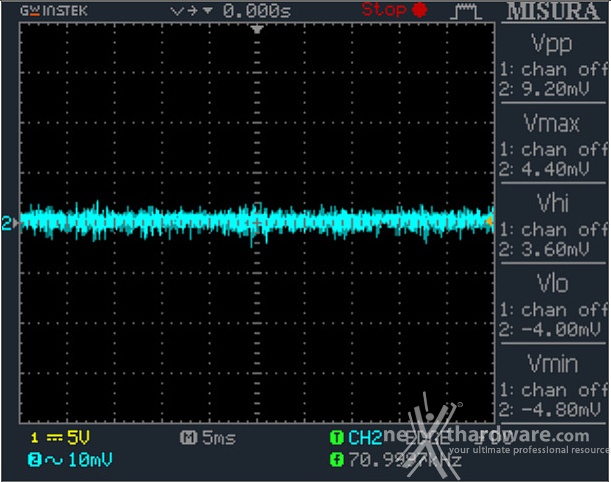Click the peak-detect acquisition mode icon
611x482 pixels.
[466, 11]
